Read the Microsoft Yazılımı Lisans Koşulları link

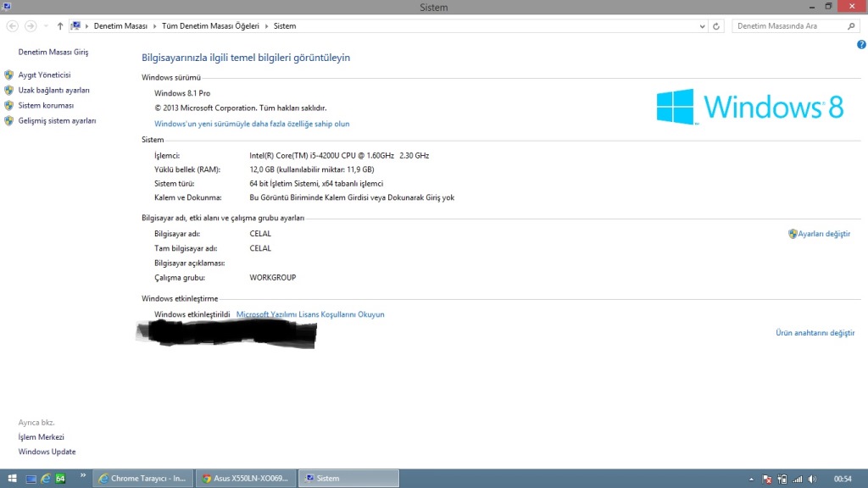(310, 314)
